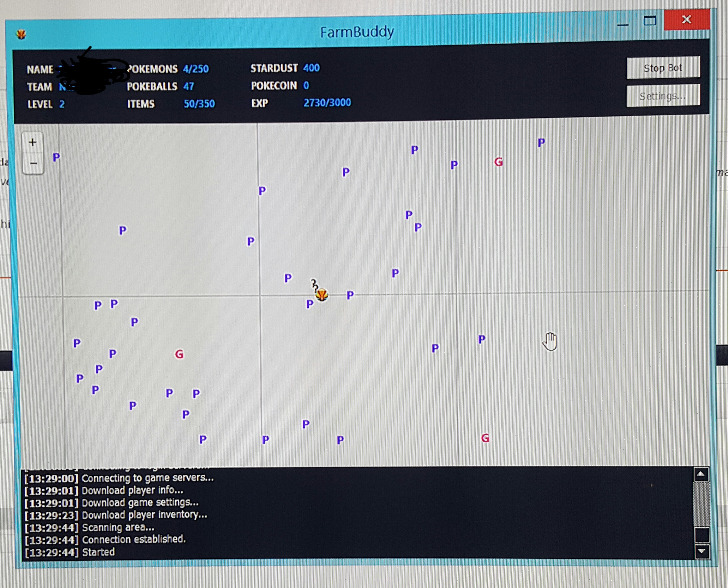Click log line 'Connection established.'

105,540
